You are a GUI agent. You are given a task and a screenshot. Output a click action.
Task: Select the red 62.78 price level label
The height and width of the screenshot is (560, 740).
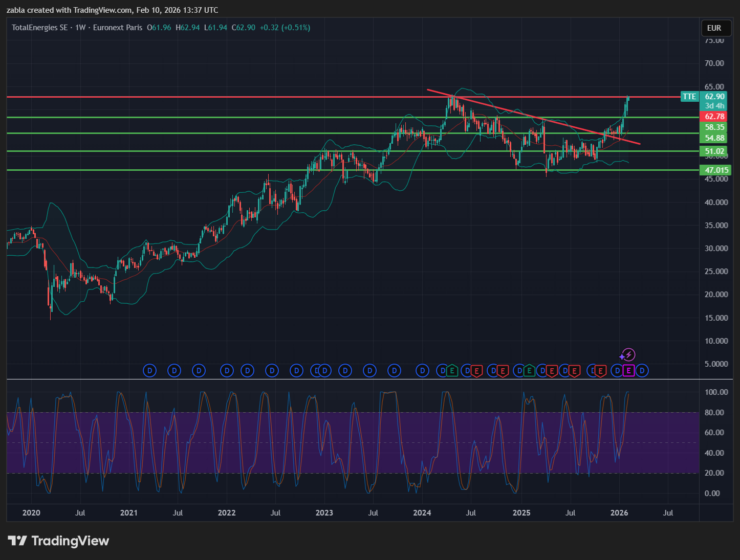714,117
